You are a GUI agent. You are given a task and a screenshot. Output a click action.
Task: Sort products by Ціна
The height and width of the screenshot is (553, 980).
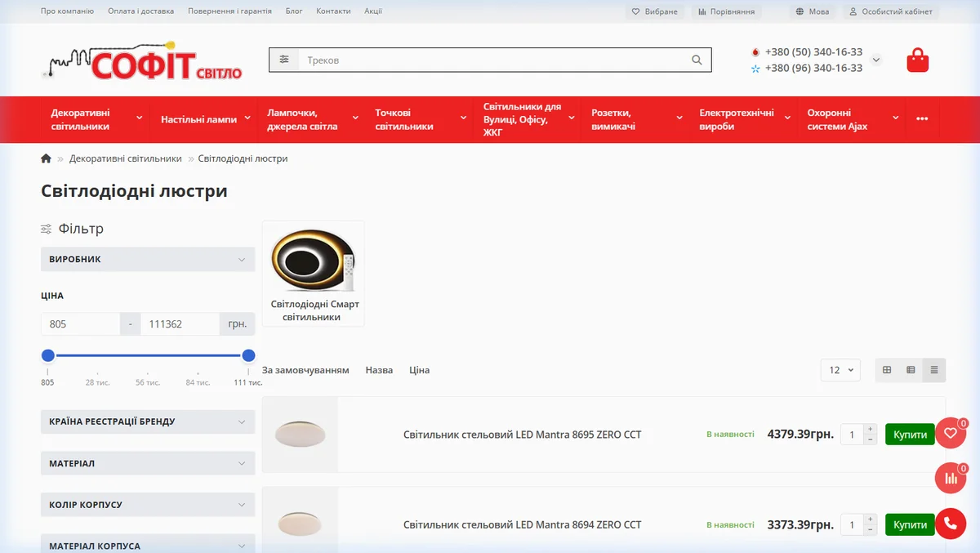tap(420, 370)
